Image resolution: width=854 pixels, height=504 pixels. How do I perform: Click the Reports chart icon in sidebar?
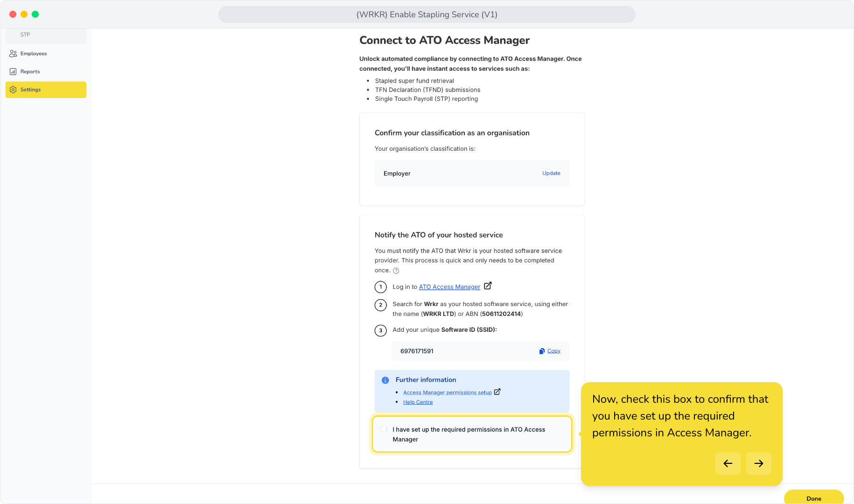(13, 72)
